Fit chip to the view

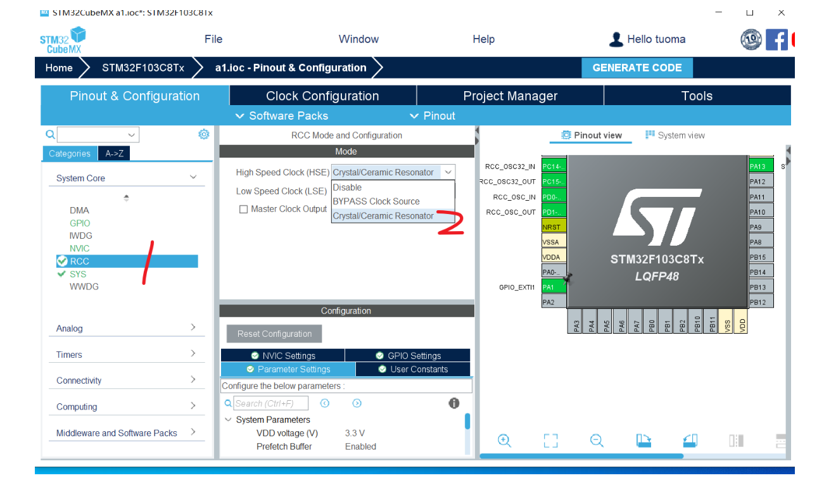[551, 441]
